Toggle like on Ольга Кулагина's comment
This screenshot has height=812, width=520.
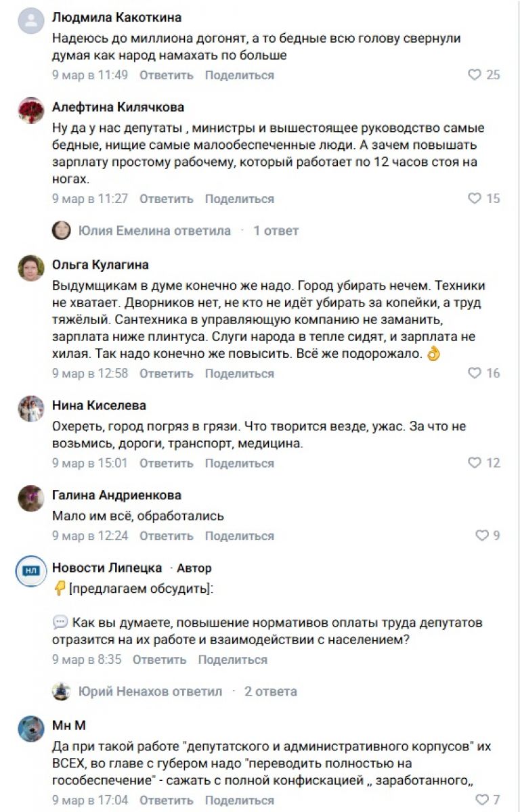(475, 374)
